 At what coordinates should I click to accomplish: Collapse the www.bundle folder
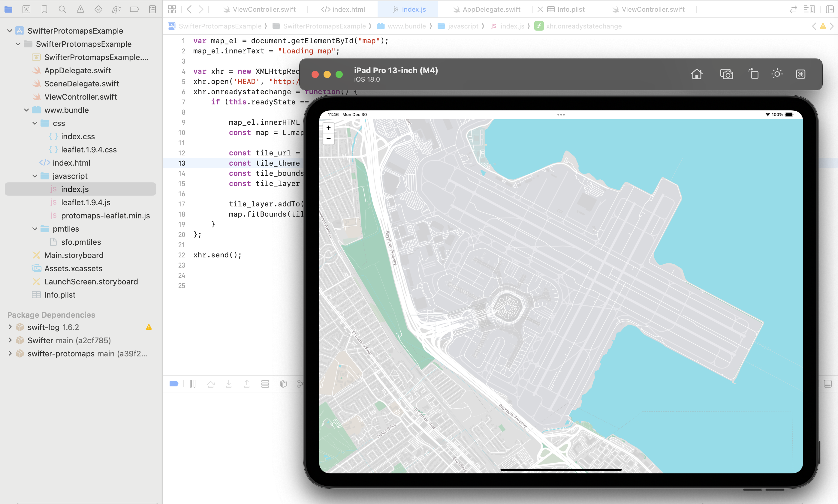click(x=26, y=110)
